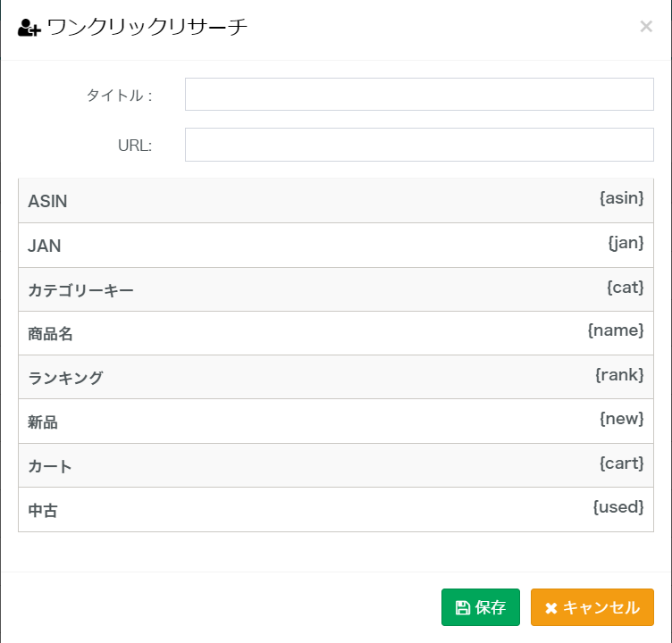Image resolution: width=672 pixels, height=643 pixels.
Task: Click the ワンクリックリサーチ dialog title
Action: pos(147,28)
